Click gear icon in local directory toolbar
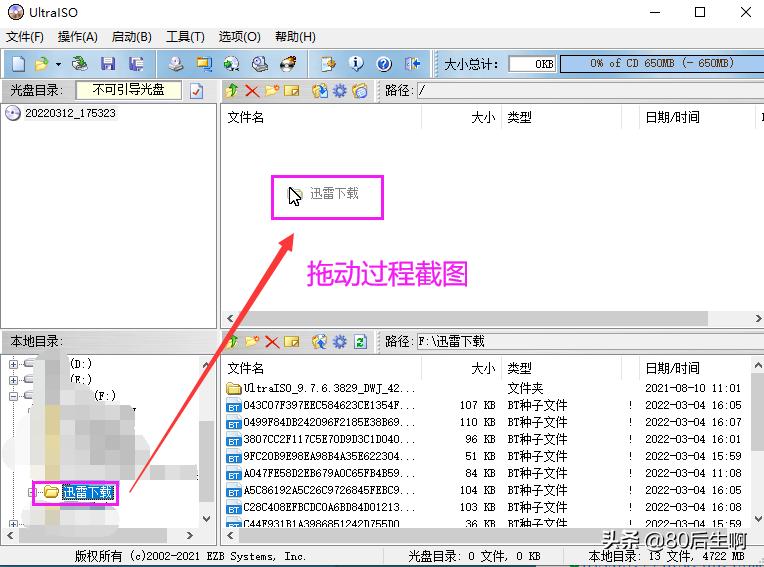The image size is (764, 567). [x=340, y=342]
